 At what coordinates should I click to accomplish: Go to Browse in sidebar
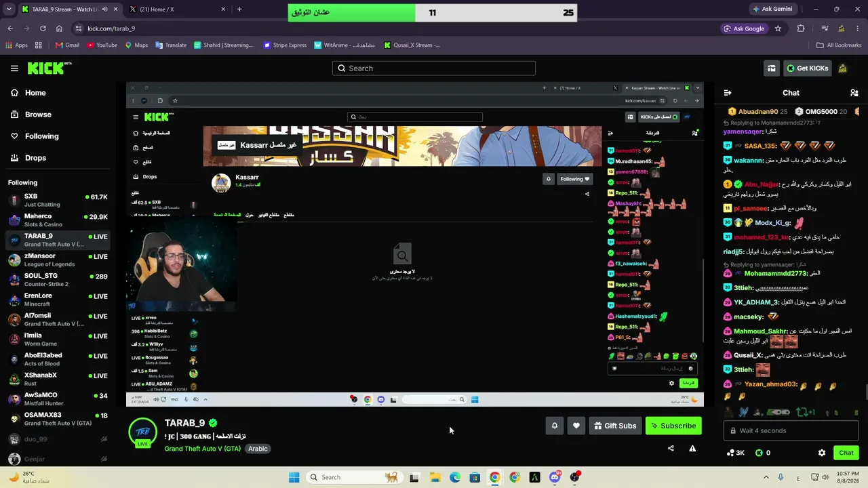(38, 115)
